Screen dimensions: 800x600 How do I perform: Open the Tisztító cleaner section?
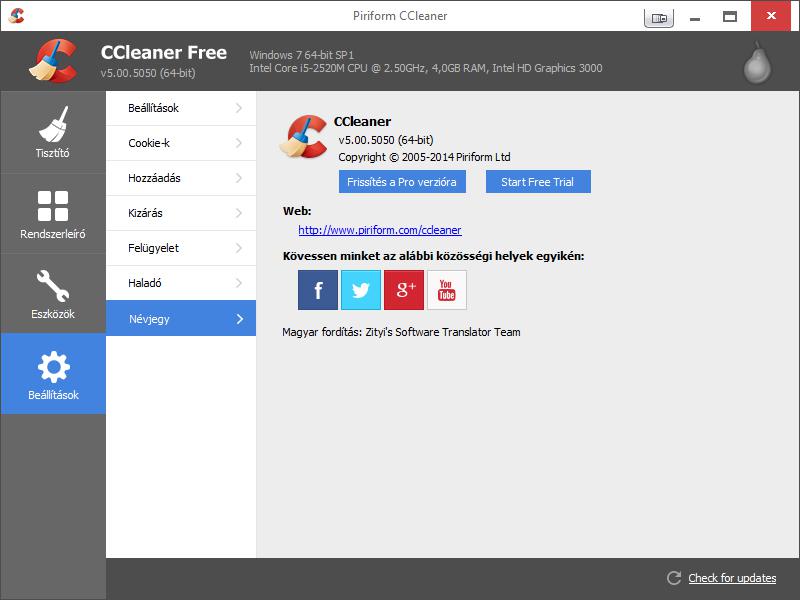pyautogui.click(x=53, y=132)
